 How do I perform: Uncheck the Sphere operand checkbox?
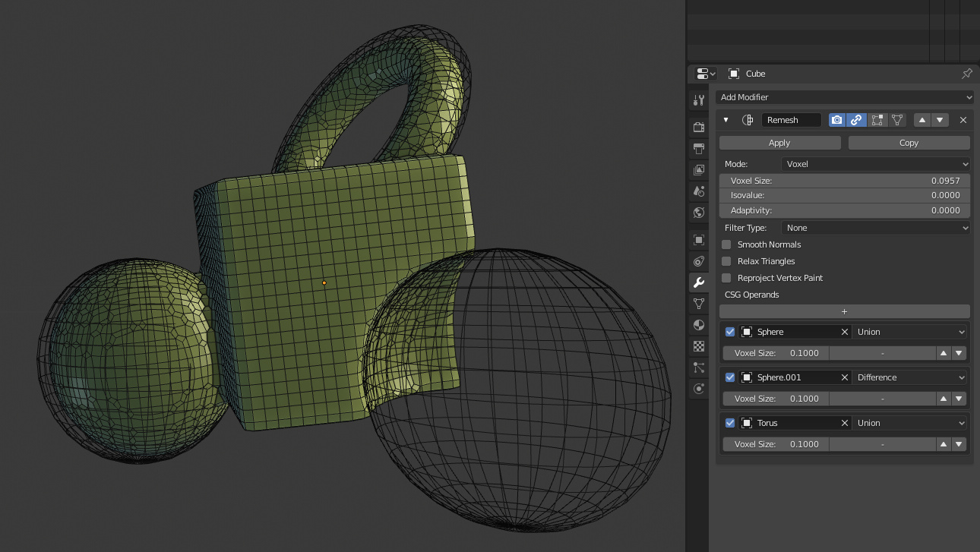coord(730,332)
